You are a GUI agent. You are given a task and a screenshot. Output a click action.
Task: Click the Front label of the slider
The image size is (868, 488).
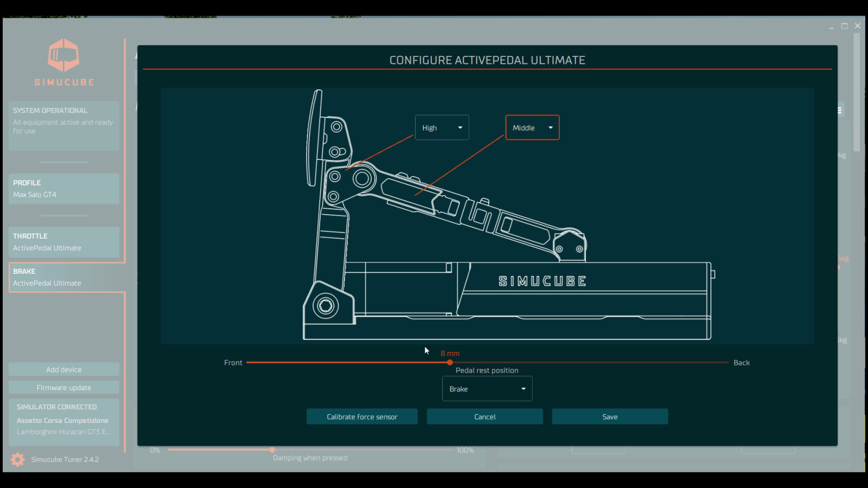click(x=233, y=363)
